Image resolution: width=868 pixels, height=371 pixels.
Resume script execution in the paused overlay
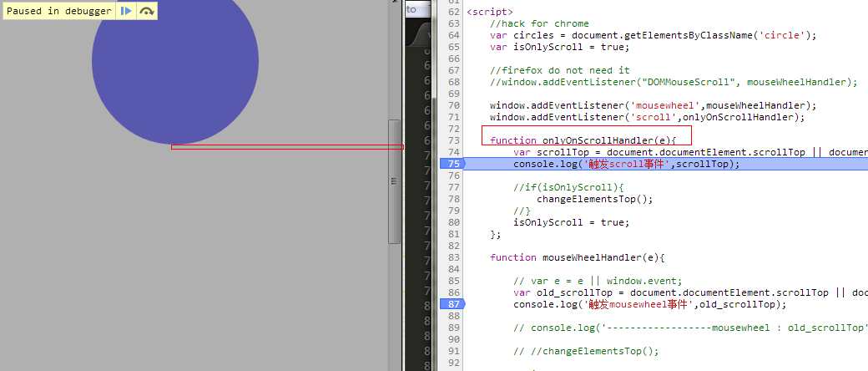126,11
